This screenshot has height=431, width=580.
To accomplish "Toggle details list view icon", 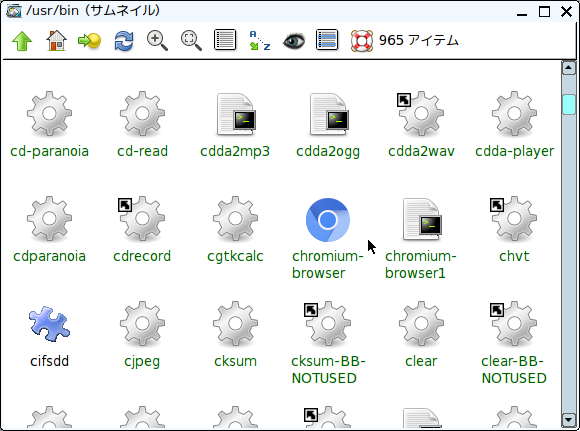I will point(225,40).
